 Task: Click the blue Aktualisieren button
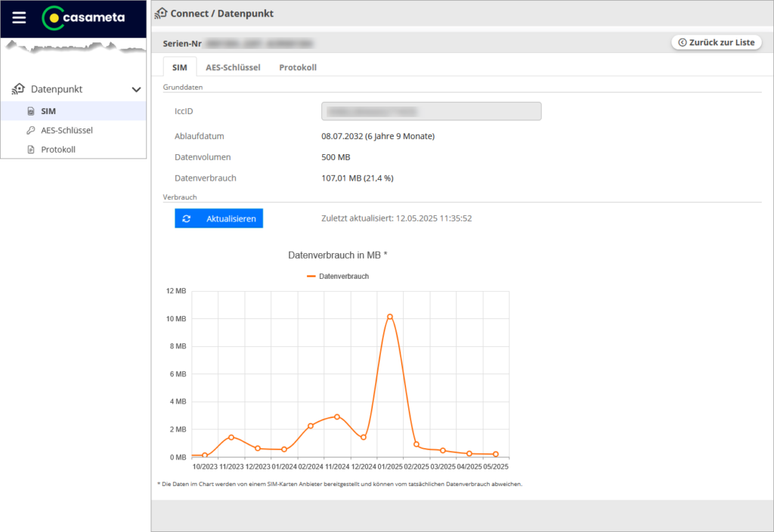[x=218, y=218]
